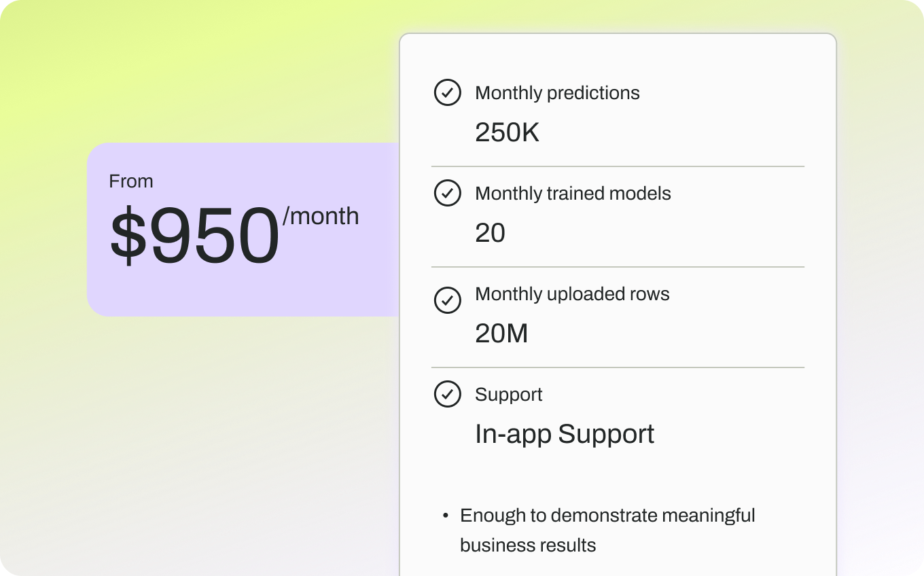Image resolution: width=924 pixels, height=576 pixels.
Task: Click the In-app Support text
Action: [x=565, y=434]
